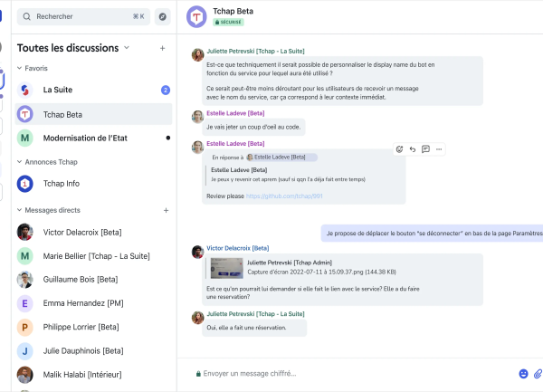Click plus icon beside Toutes les discussions
This screenshot has height=392, width=543.
[x=162, y=48]
